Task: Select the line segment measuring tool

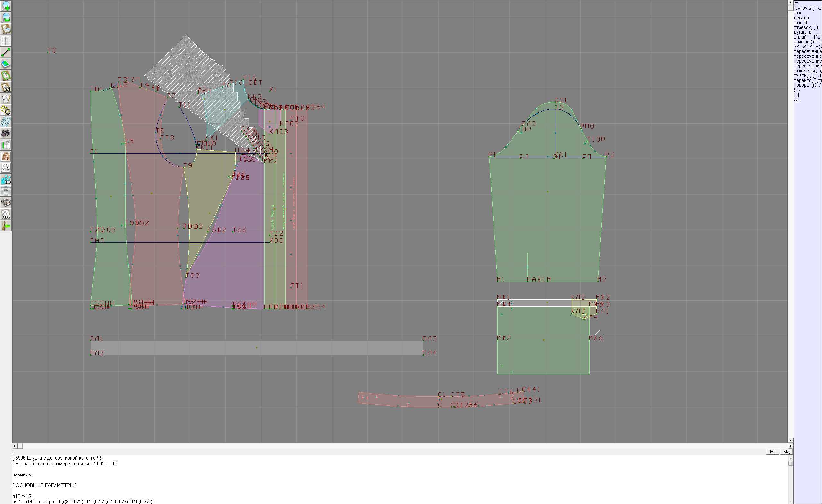Action: pos(6,52)
